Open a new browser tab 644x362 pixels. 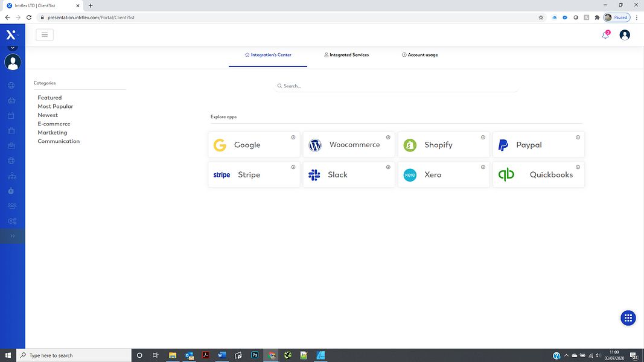click(91, 6)
